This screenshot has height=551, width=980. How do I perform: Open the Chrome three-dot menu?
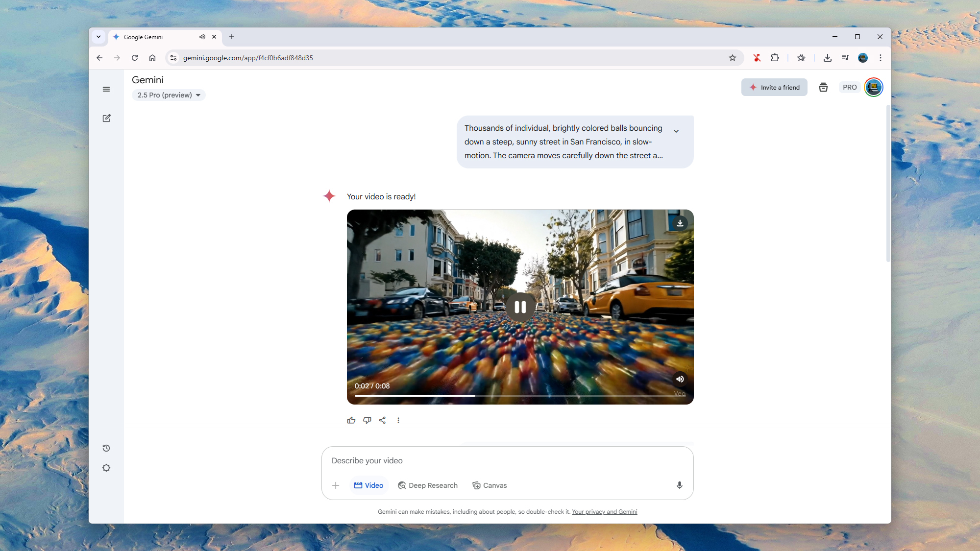pos(881,58)
